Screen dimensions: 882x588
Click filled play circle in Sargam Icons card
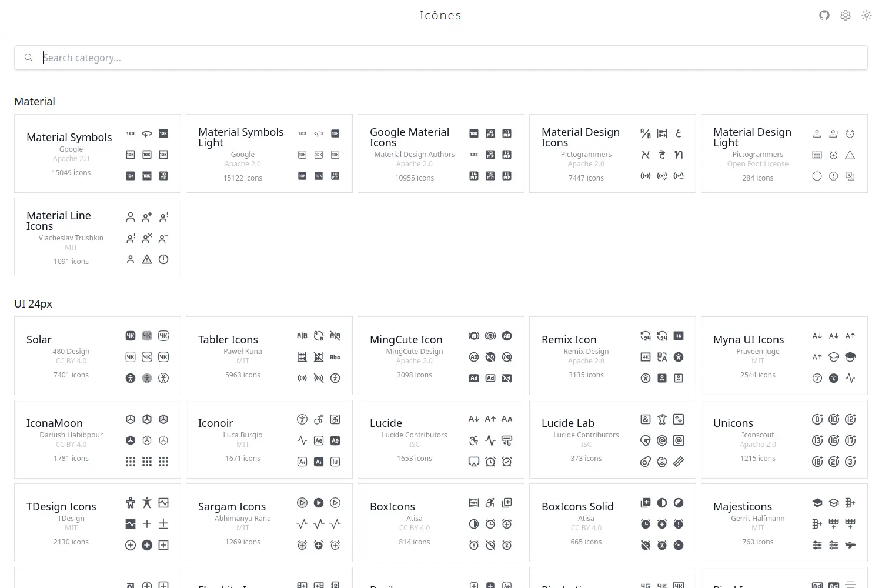[319, 503]
